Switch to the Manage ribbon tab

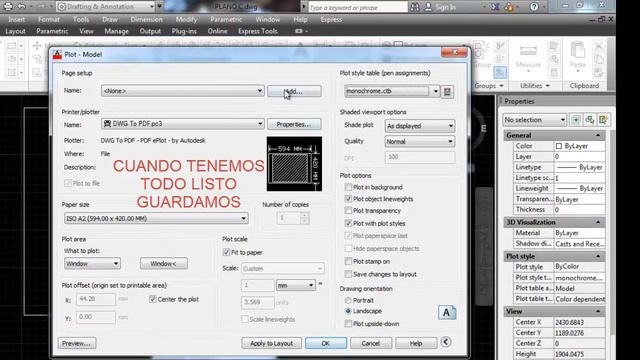click(x=116, y=31)
